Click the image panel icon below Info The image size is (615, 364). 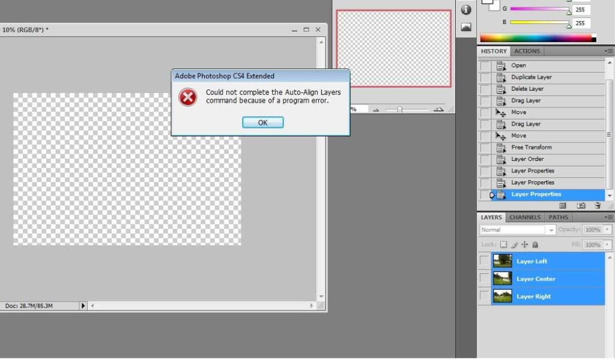coord(465,27)
